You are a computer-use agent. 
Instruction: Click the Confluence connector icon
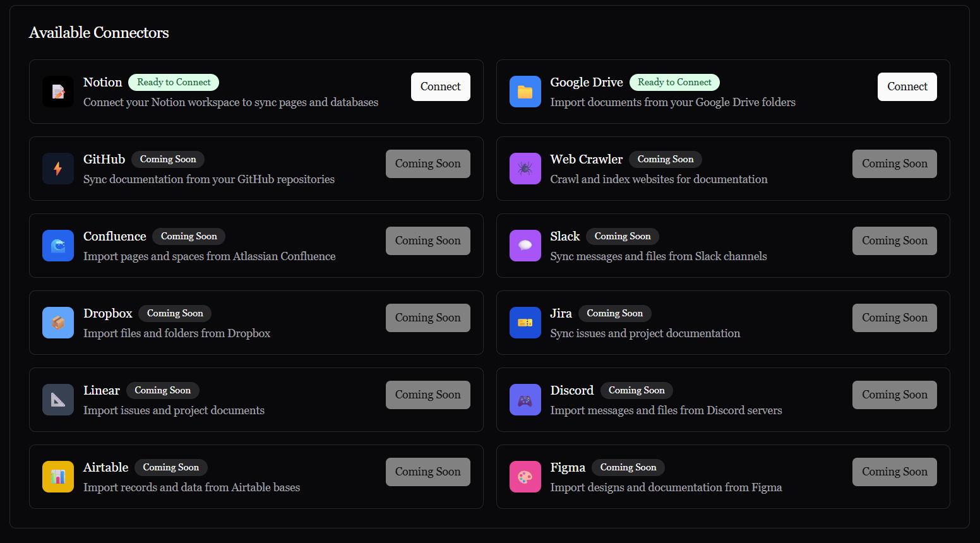[58, 246]
